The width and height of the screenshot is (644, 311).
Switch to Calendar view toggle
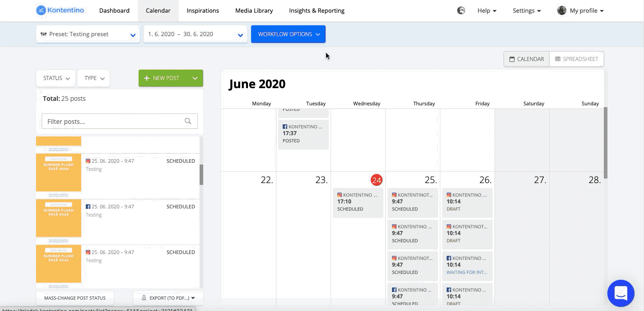(527, 59)
